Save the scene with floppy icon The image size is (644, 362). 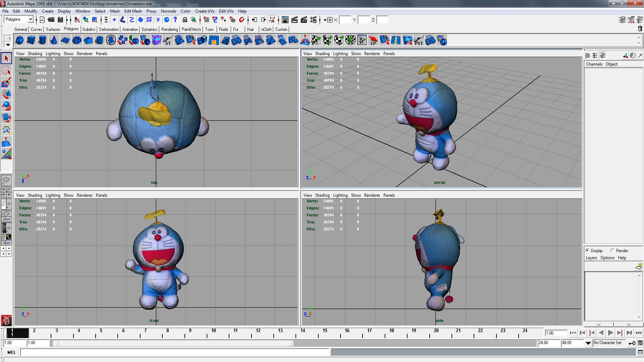tap(60, 20)
